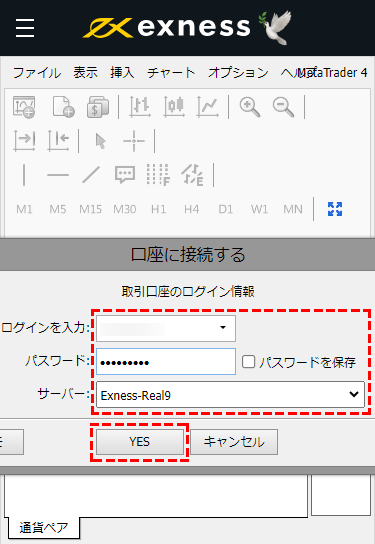Select the horizontal line tool
The height and width of the screenshot is (544, 375).
58,175
